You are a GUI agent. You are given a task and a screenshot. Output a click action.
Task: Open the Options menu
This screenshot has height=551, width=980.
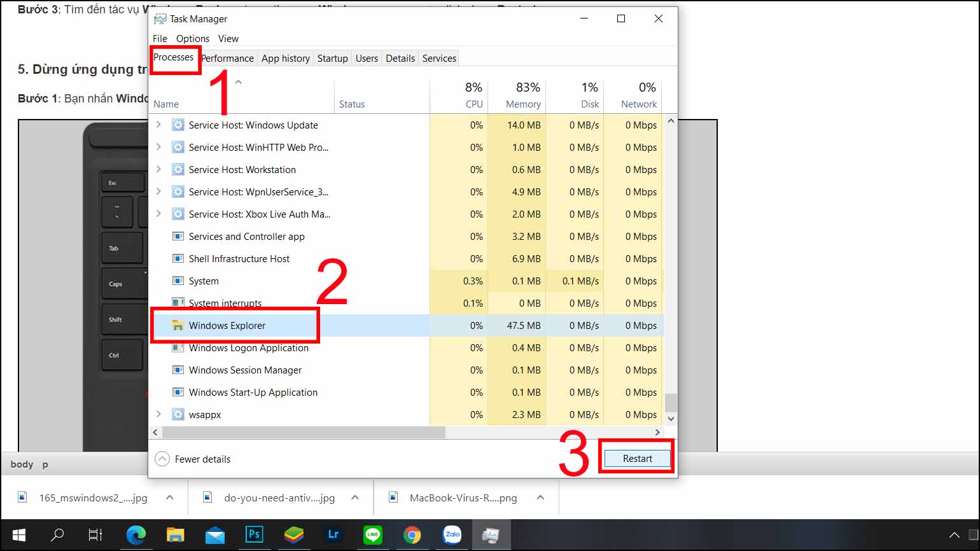[192, 38]
